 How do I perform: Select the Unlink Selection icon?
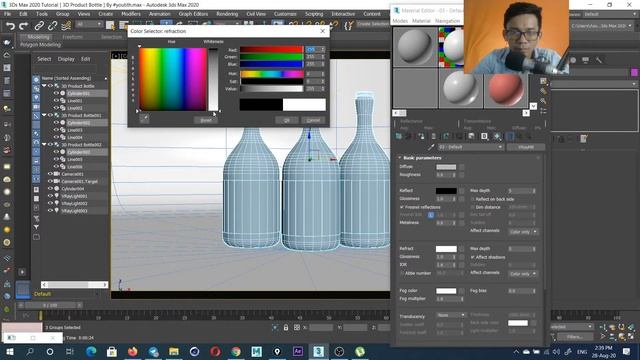pos(52,26)
